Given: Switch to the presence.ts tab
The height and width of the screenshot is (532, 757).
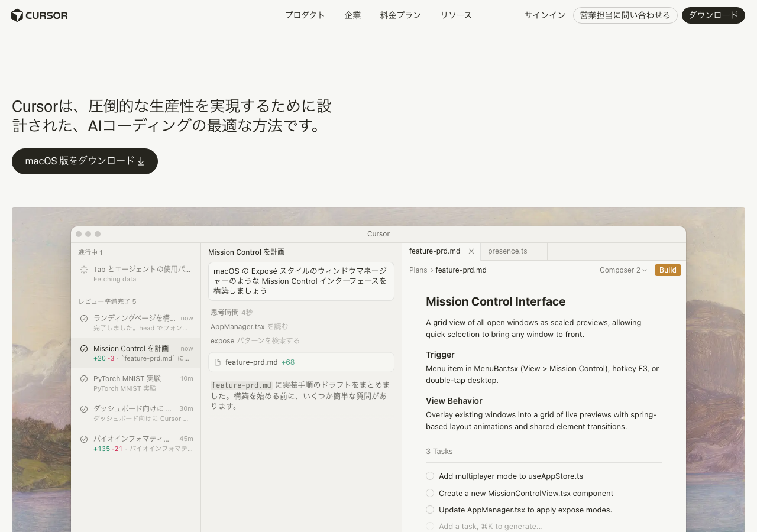Looking at the screenshot, I should [x=507, y=251].
